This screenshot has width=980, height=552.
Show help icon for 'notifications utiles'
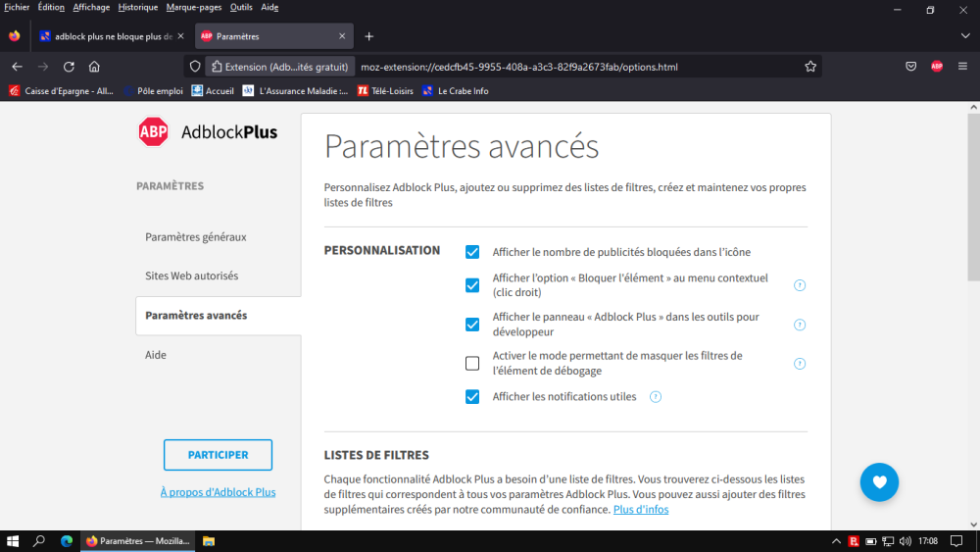[656, 397]
